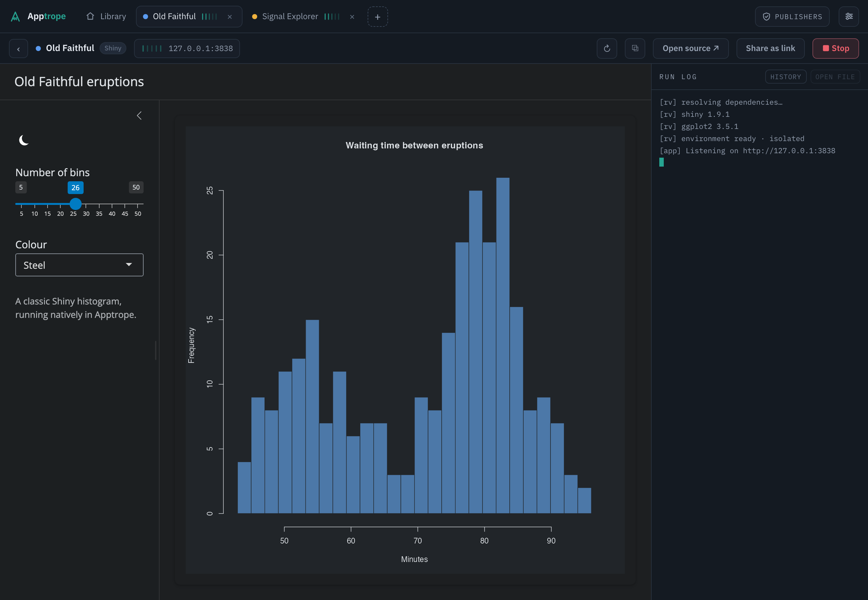Click the 127.0.0.1:3838 address field
The width and height of the screenshot is (868, 600).
click(187, 49)
